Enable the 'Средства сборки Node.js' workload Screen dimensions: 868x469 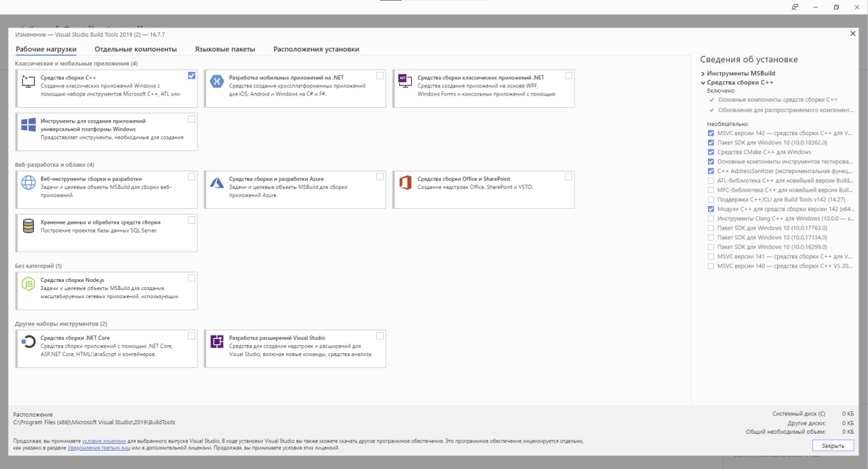coord(191,278)
